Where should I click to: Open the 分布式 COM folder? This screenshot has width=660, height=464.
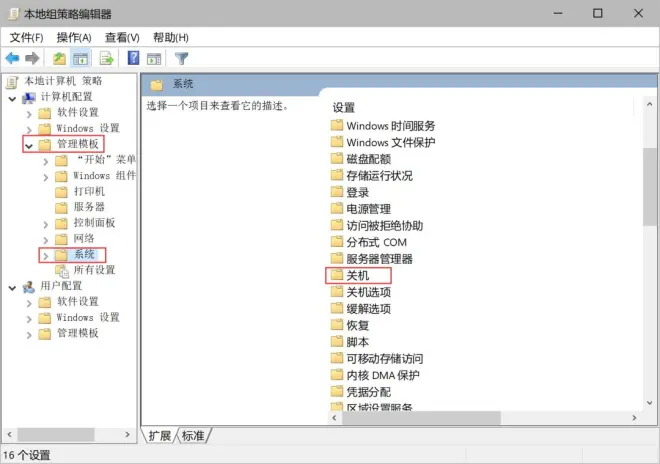point(369,242)
